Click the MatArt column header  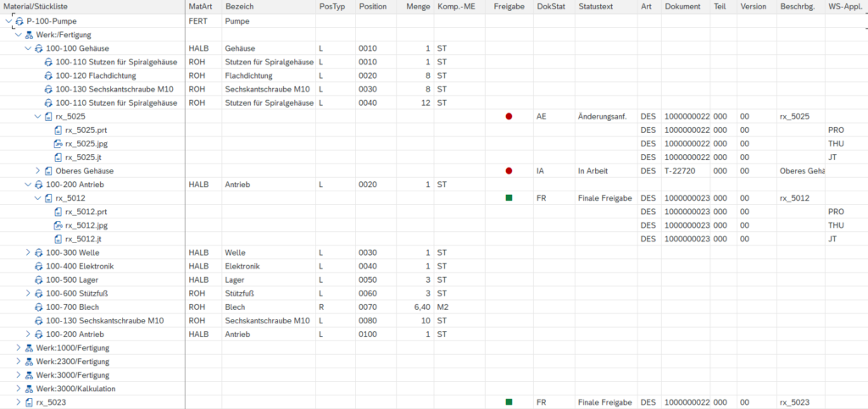(199, 7)
